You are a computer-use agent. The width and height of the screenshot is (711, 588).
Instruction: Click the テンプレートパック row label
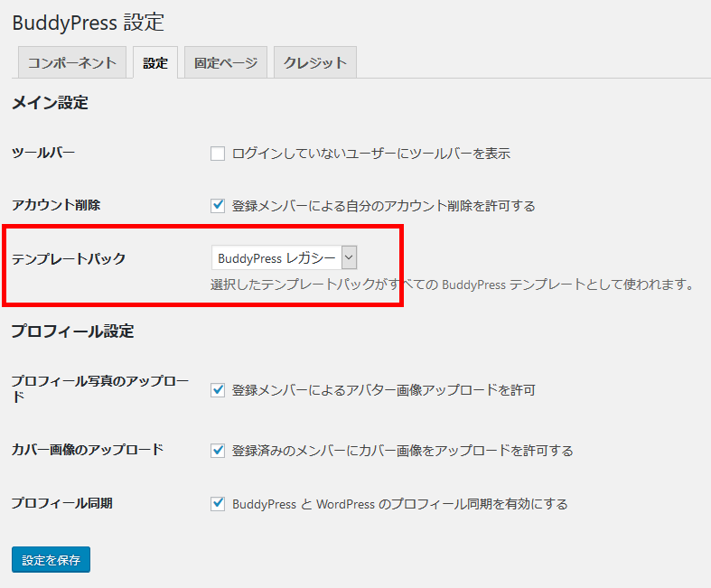click(x=69, y=259)
